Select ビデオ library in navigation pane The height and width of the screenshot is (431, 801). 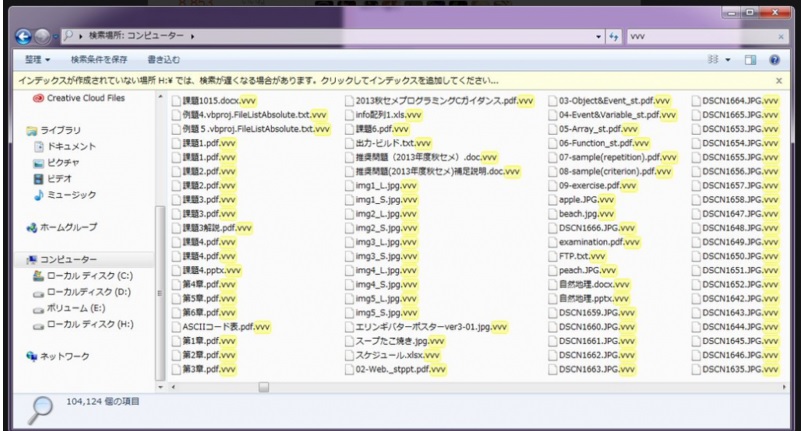tap(62, 178)
